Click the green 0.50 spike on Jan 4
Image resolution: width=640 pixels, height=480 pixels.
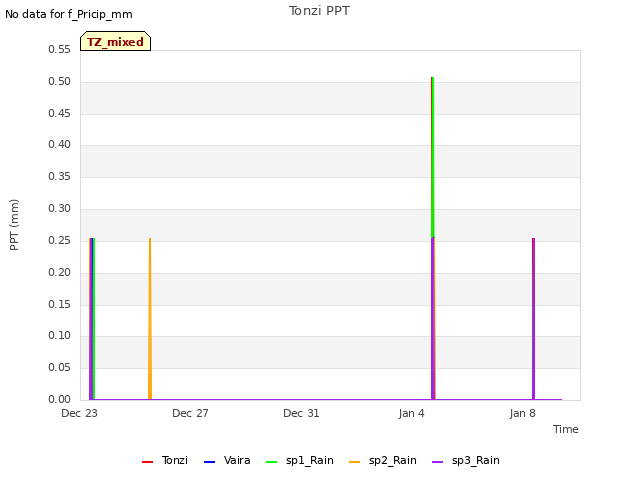[x=433, y=157]
